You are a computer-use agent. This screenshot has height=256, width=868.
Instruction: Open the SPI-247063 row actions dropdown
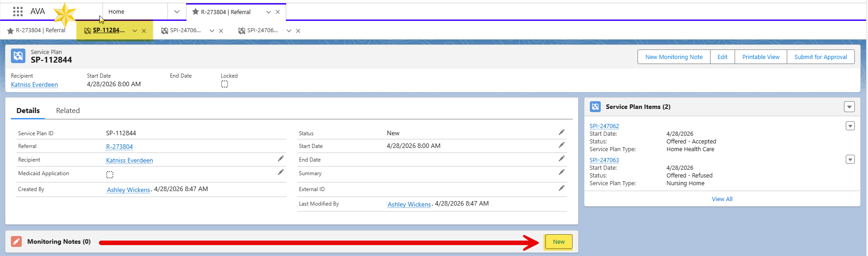tap(850, 159)
